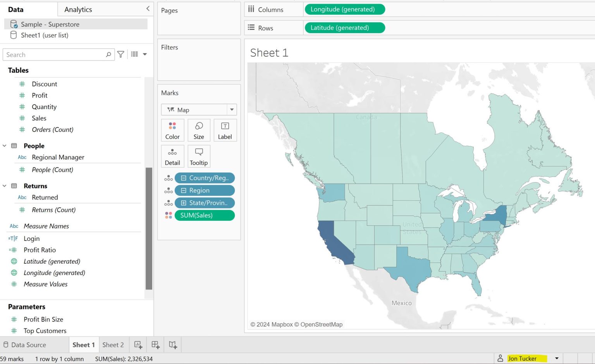Create a new dashboard
Screen dimensions: 595x364
click(155, 344)
